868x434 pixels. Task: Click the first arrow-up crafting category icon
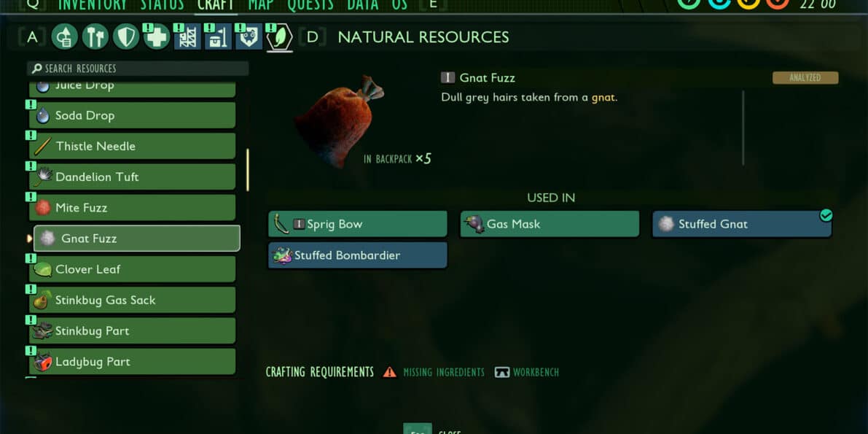click(64, 37)
